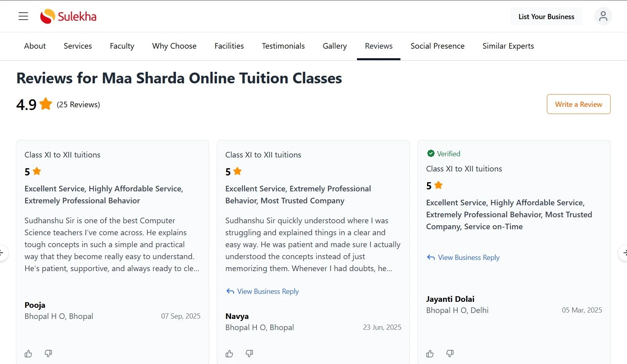The height and width of the screenshot is (364, 627).
Task: Dislike Navya's review with thumbs down
Action: 249,354
